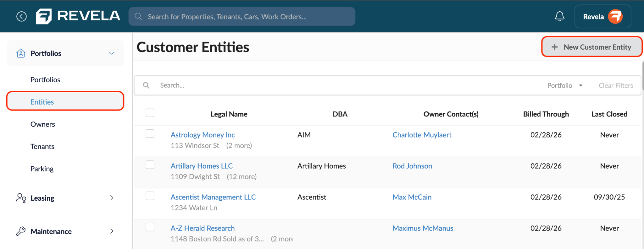Click the Last Closed column header
The height and width of the screenshot is (249, 644).
[x=609, y=114]
